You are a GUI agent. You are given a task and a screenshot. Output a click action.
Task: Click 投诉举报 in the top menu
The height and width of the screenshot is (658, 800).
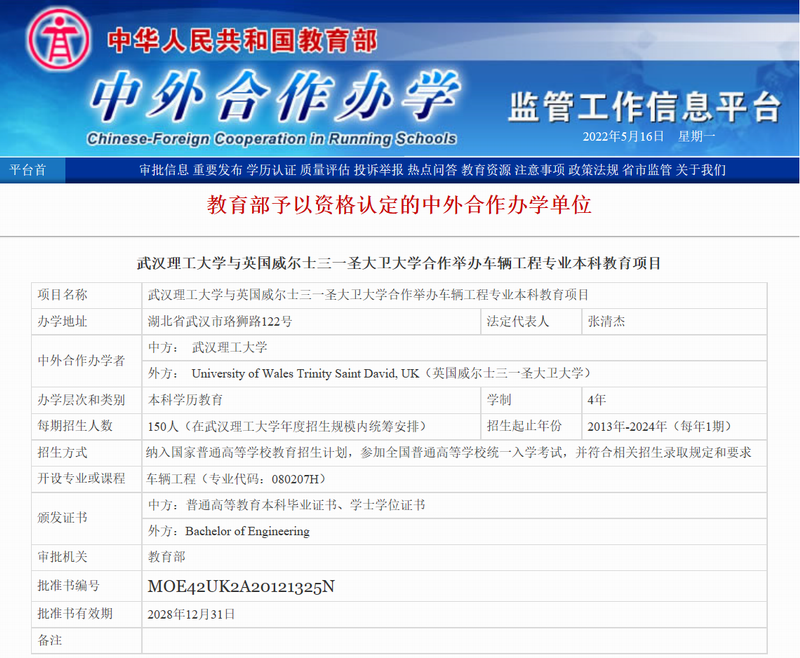point(379,170)
